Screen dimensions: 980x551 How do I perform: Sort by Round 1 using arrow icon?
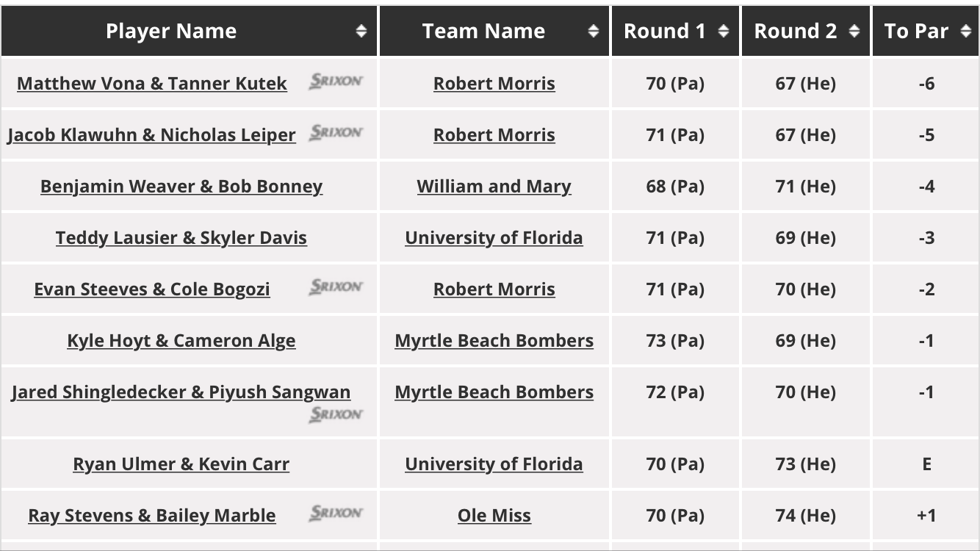pyautogui.click(x=724, y=31)
